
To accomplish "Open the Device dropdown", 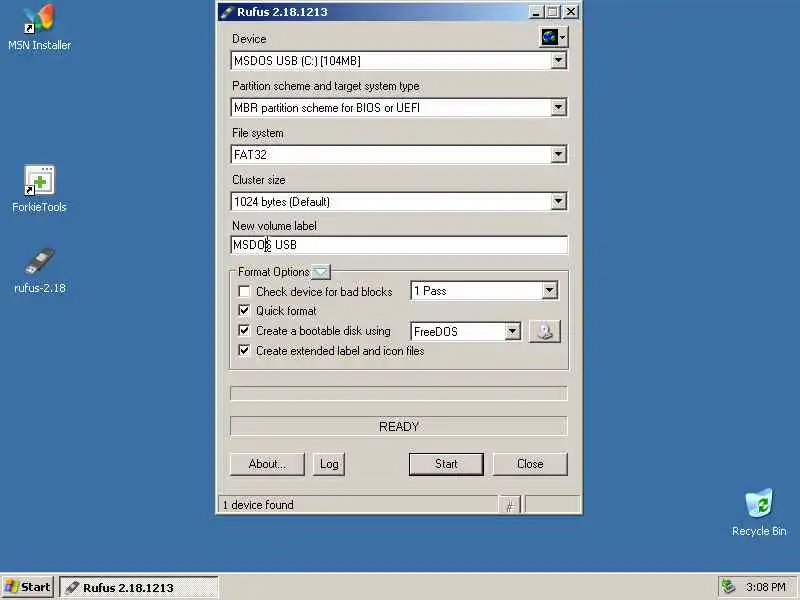I will tap(399, 61).
